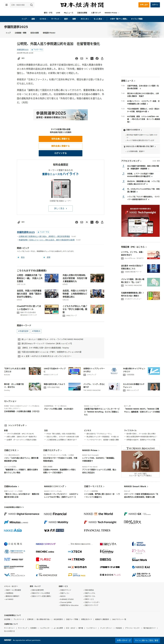Click the orange お申し込み button
164x644 pixels.
(x=144, y=5)
